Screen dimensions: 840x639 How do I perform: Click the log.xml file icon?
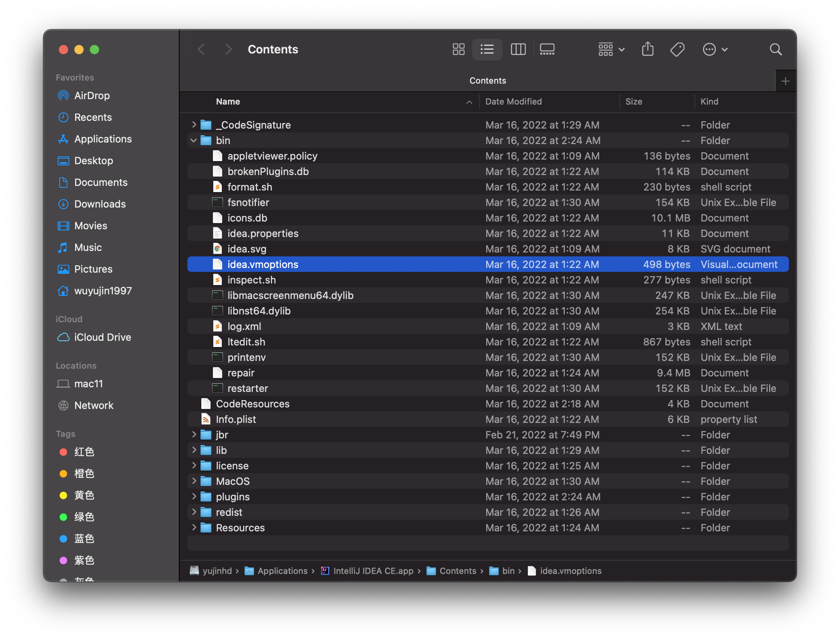(218, 326)
